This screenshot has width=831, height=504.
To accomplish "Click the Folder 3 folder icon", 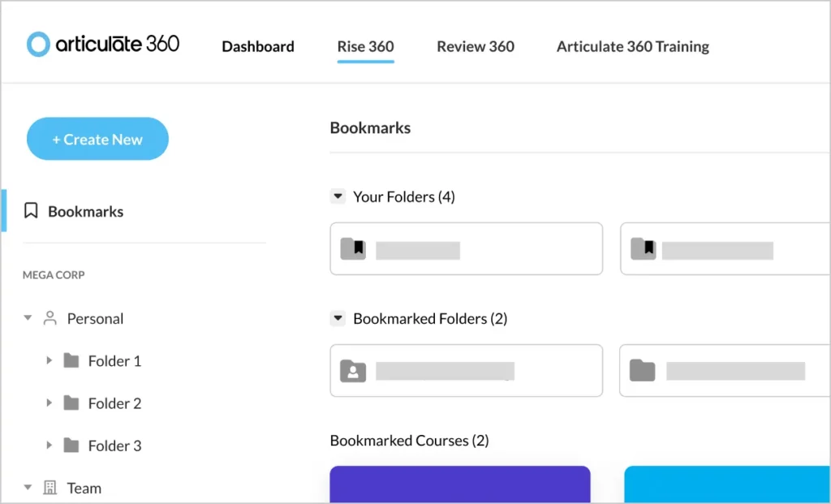I will [x=71, y=445].
